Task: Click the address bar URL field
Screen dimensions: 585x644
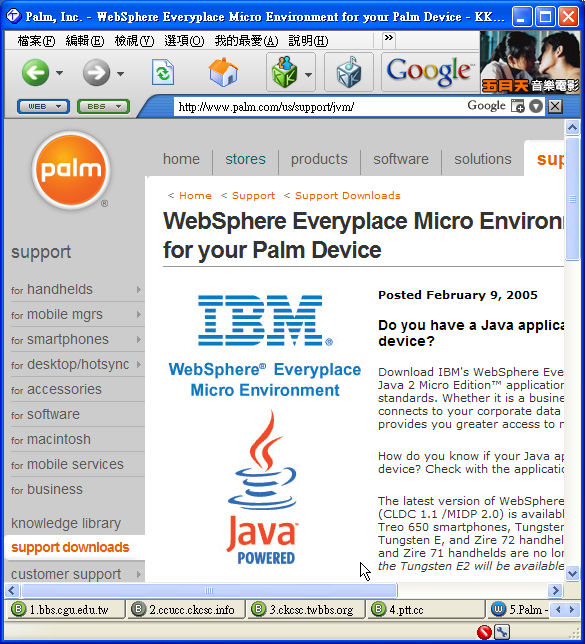Action: point(318,107)
